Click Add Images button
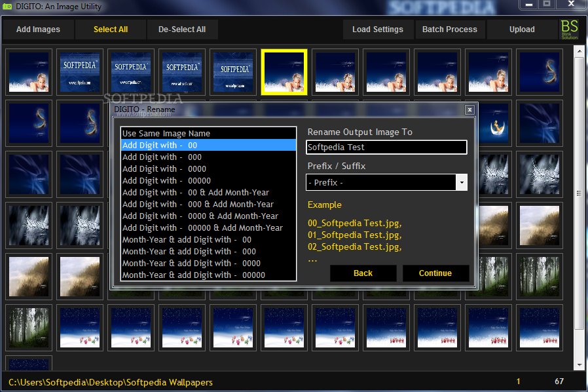588x392 pixels. pyautogui.click(x=38, y=29)
